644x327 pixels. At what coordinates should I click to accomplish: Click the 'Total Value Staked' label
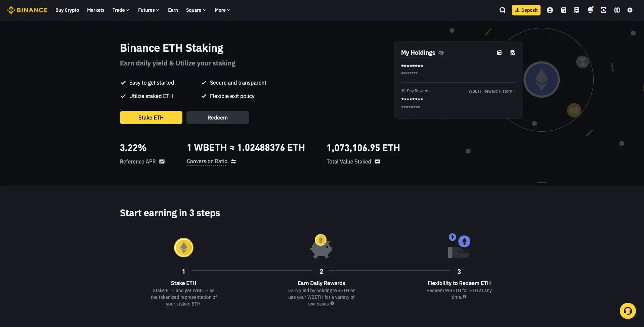tap(349, 161)
